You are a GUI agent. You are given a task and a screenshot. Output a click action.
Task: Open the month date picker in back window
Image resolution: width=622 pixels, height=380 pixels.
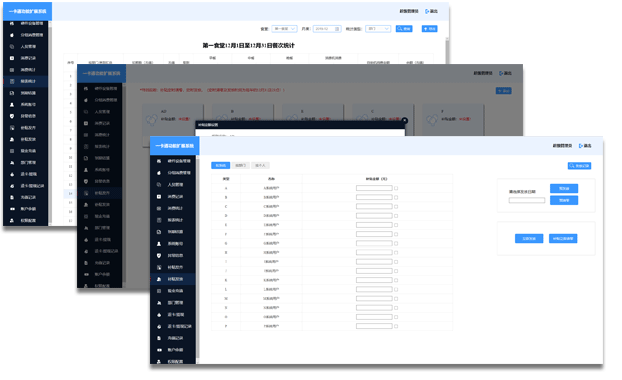click(327, 29)
